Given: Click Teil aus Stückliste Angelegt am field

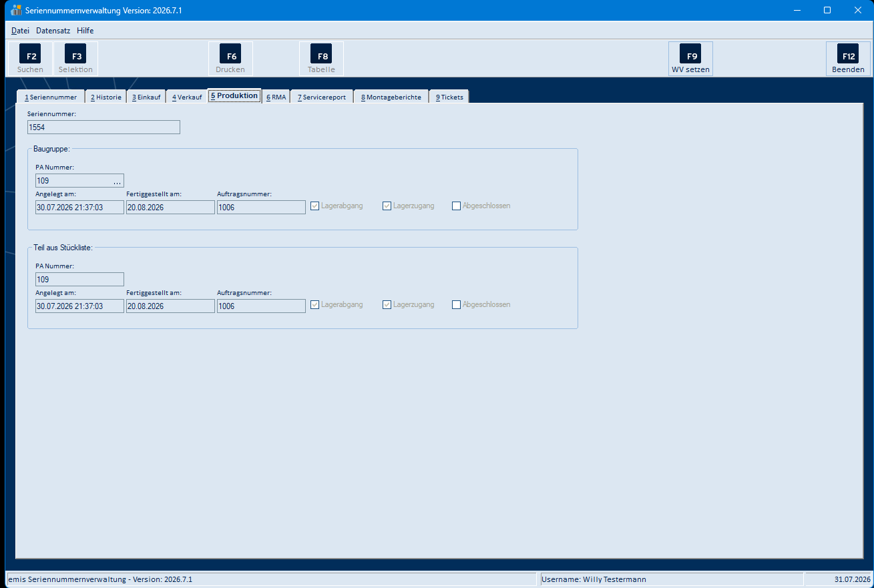Looking at the screenshot, I should (x=80, y=306).
